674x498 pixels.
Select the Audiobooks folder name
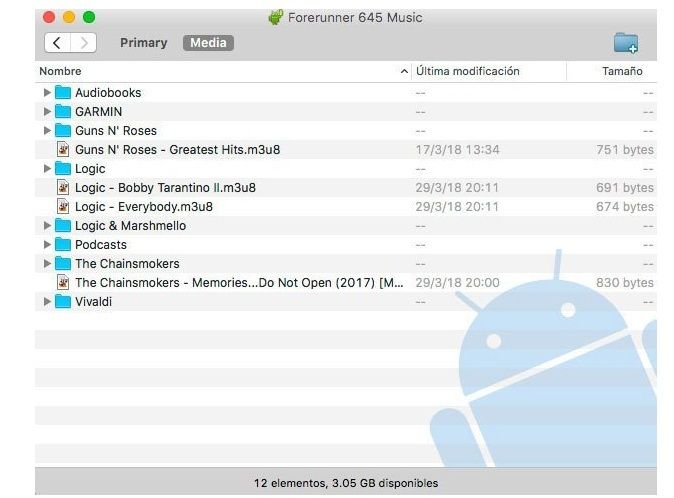tap(108, 92)
